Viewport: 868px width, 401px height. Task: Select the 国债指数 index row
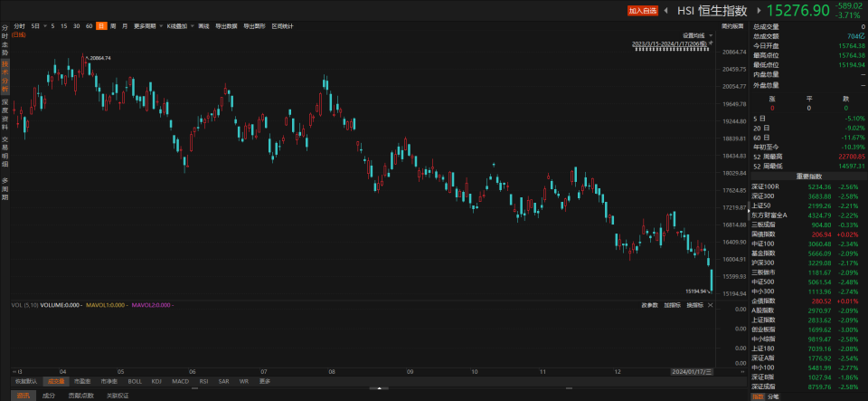pos(808,234)
